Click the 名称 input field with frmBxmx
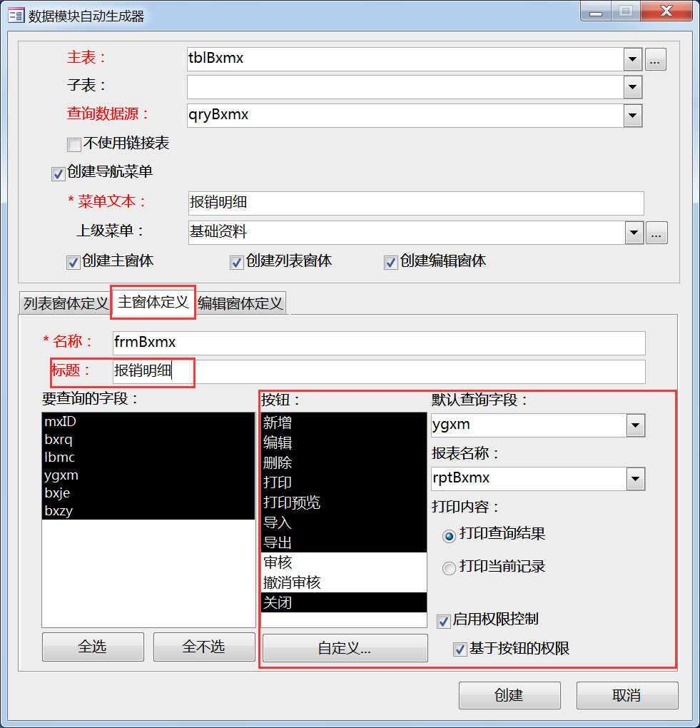This screenshot has width=700, height=728. 379,343
